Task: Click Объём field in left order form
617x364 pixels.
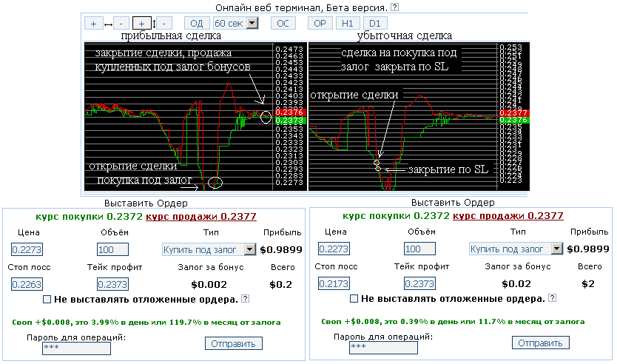Action: (112, 249)
